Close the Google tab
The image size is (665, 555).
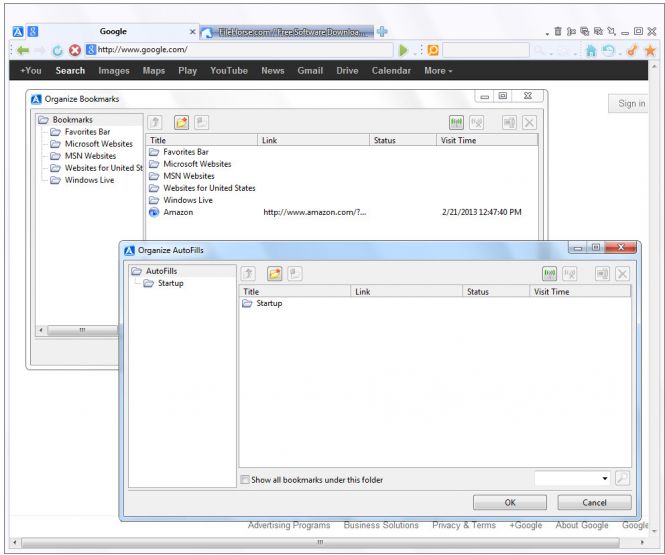point(192,32)
